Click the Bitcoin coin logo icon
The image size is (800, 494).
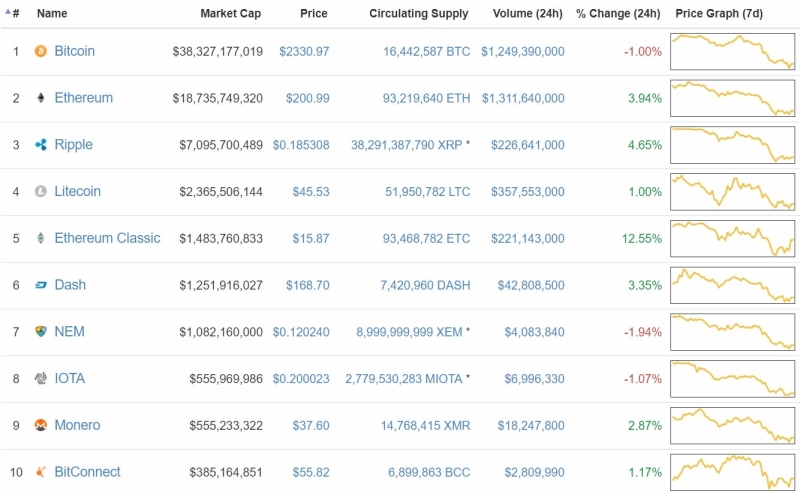pos(40,51)
